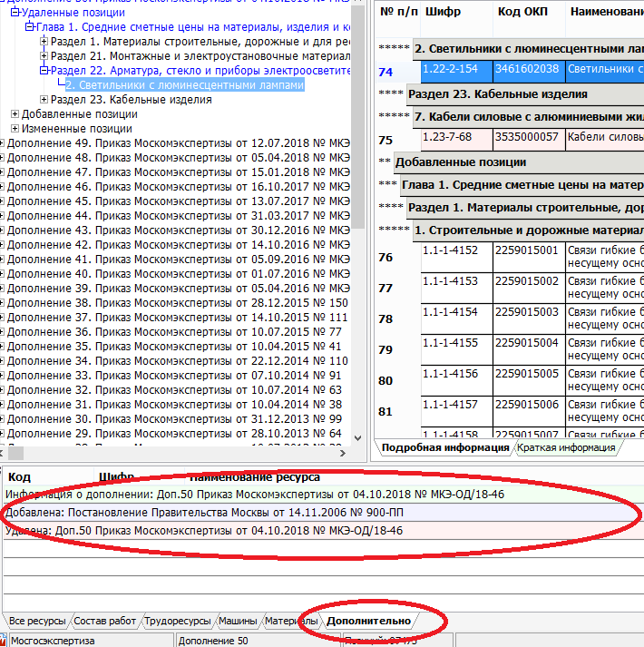This screenshot has height=647, width=644.
Task: Click horizontal scrollbar right arrow of tree
Action: (343, 453)
